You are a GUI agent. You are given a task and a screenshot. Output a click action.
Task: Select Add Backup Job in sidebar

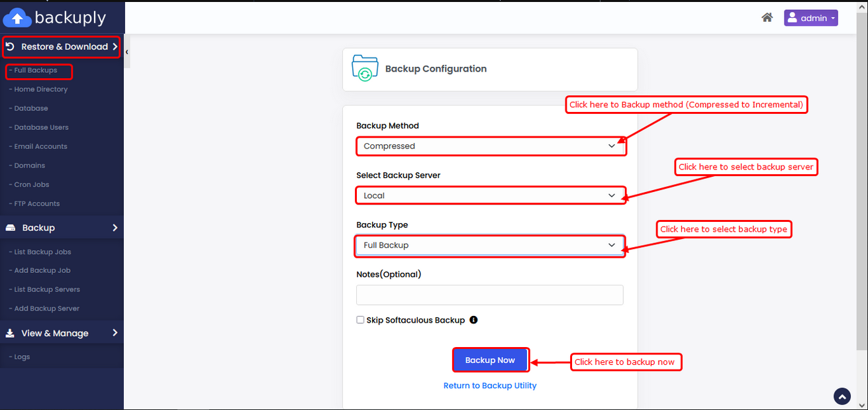tap(42, 270)
